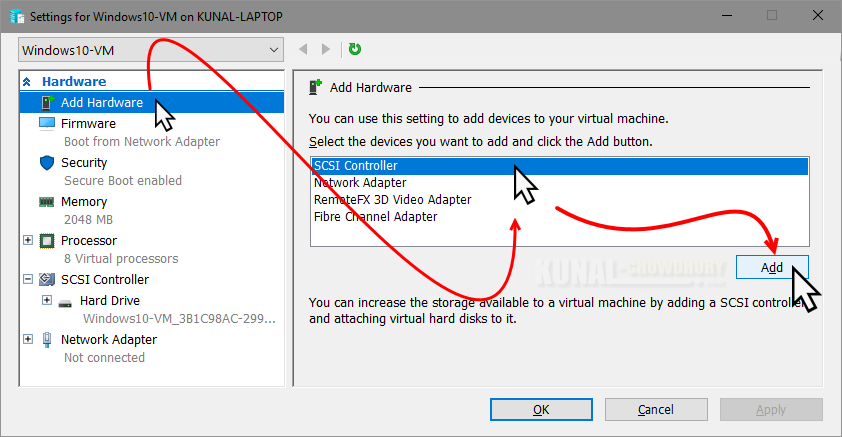Click the Add button
Screen dimensions: 842x437
772,267
